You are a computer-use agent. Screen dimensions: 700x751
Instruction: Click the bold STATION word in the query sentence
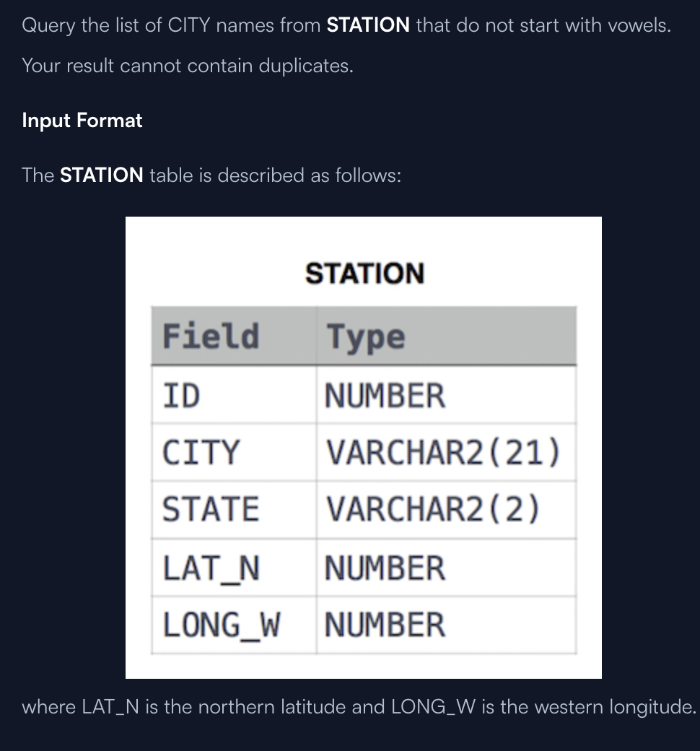pos(368,25)
